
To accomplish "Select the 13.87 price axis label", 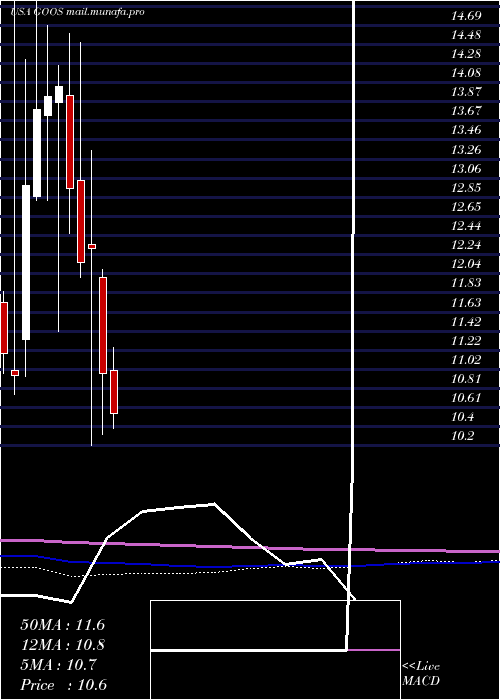I will tap(466, 92).
